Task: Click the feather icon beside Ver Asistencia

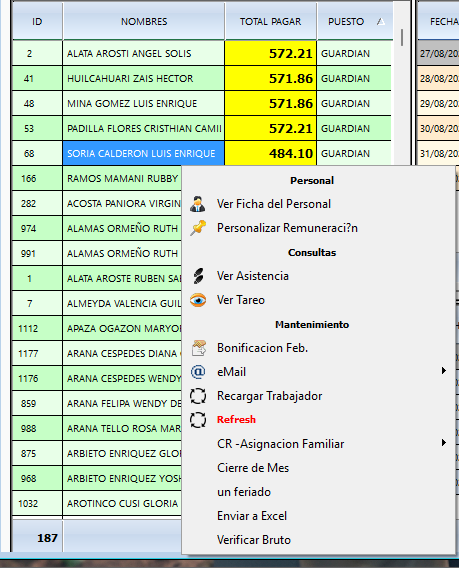Action: 198,276
